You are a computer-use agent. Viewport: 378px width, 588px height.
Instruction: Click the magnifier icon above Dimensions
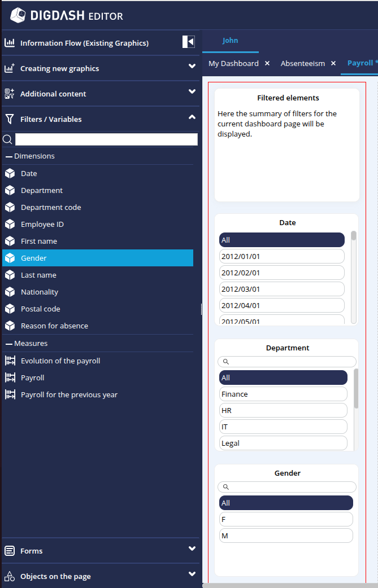tap(7, 139)
